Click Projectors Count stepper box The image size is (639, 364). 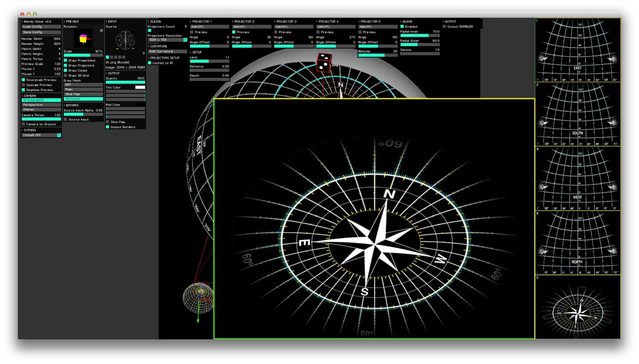[x=149, y=31]
